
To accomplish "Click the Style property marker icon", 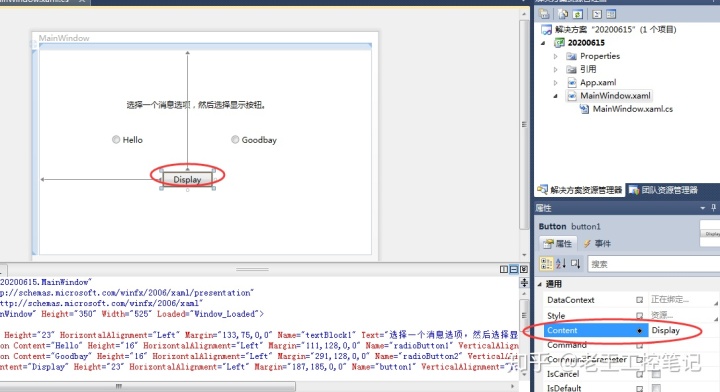I will point(639,316).
